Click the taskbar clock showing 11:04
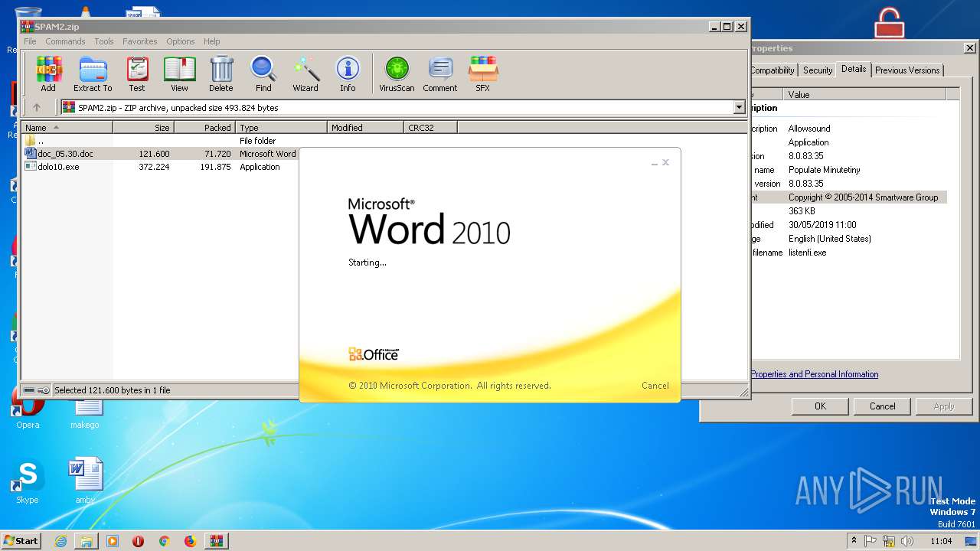980x551 pixels. [x=942, y=541]
